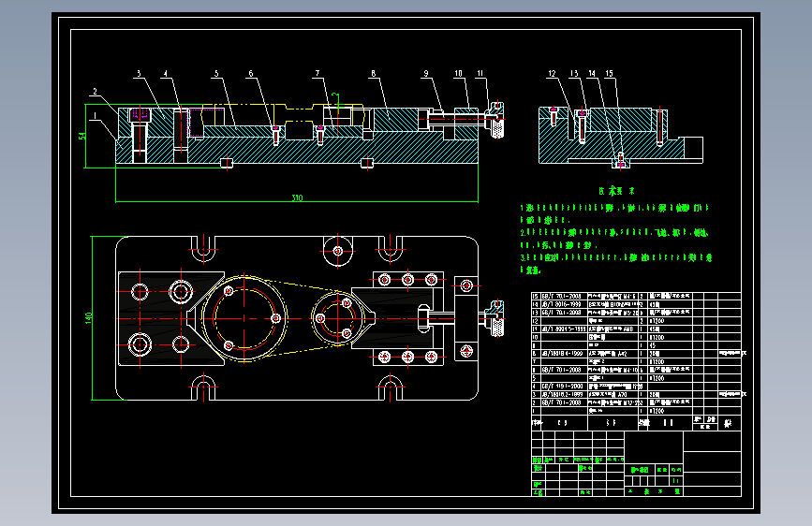
Task: Select callout number 15 above the side view
Action: 609,74
